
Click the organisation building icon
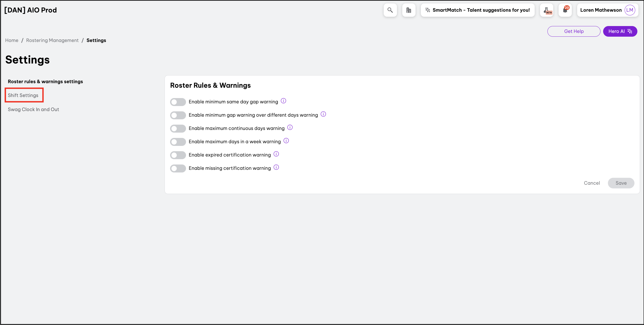tap(409, 10)
